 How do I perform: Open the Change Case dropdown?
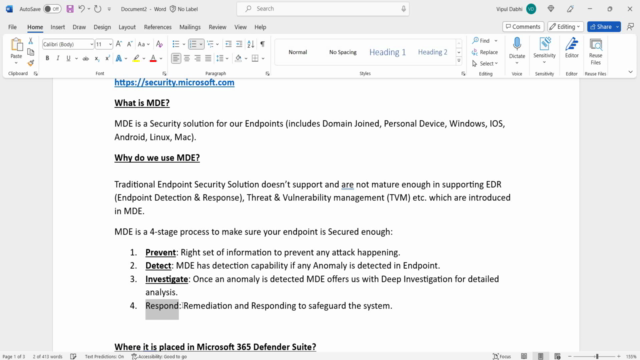143,44
